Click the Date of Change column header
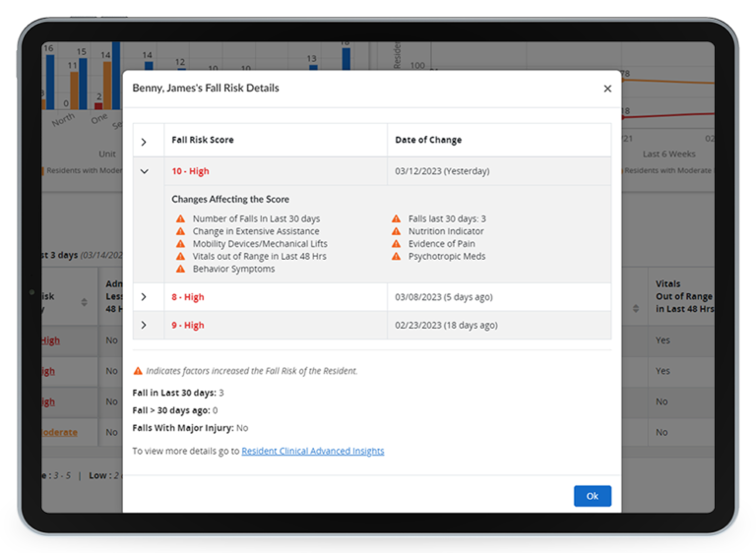756x553 pixels. point(428,141)
